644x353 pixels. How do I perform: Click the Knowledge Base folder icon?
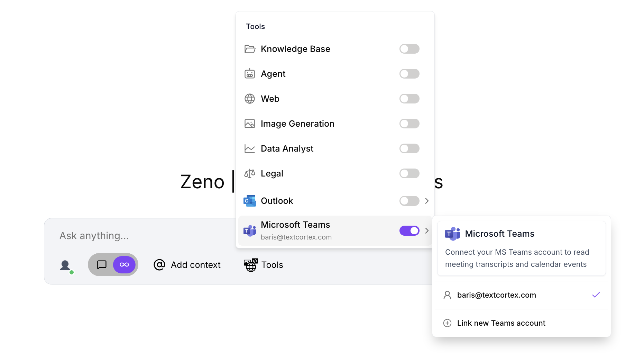pyautogui.click(x=250, y=49)
